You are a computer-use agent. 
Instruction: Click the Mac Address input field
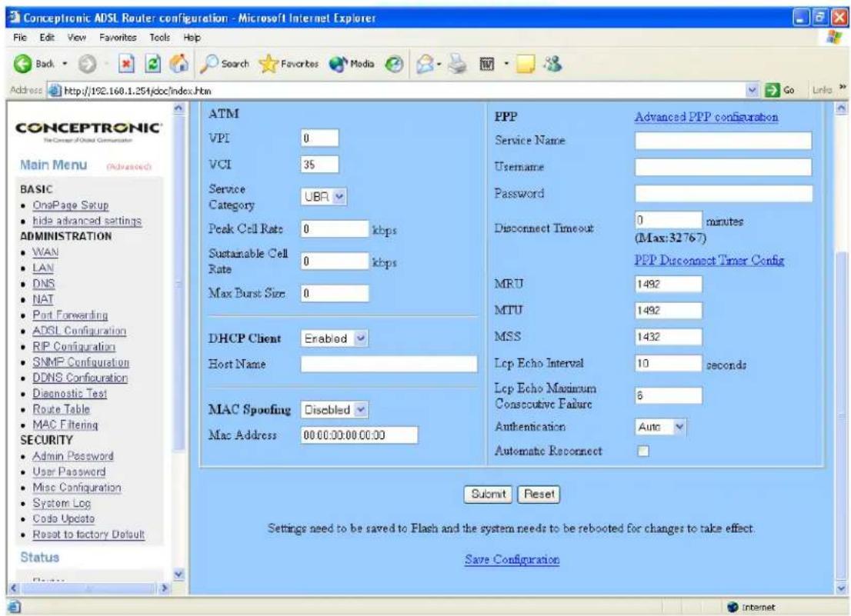[359, 435]
